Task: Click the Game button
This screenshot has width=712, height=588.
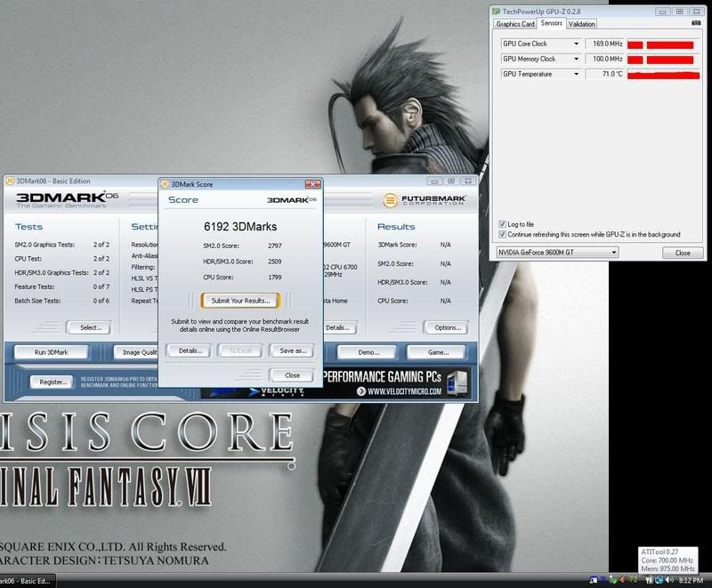Action: point(437,352)
